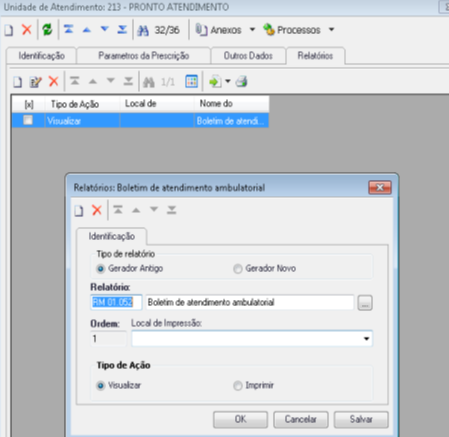Click the new record icon in the top toolbar
Screen dimensions: 449x437
tap(9, 30)
